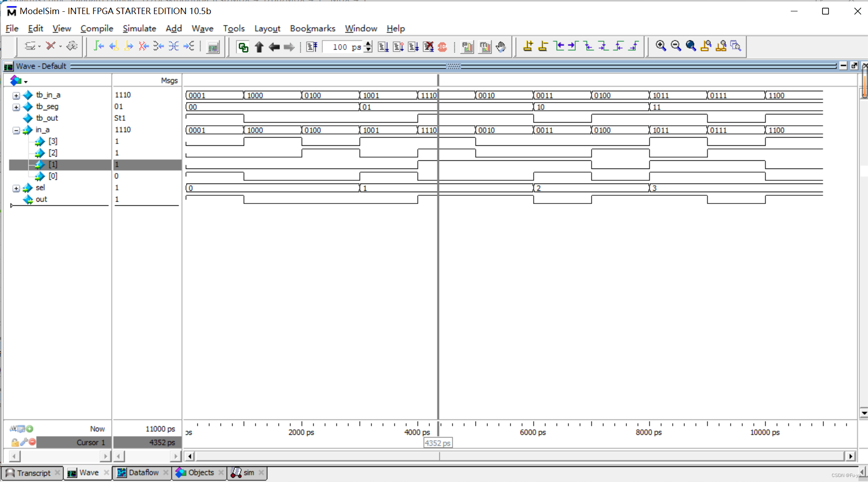Click Find Next Falling Edge icon
The width and height of the screenshot is (868, 482).
tap(604, 46)
